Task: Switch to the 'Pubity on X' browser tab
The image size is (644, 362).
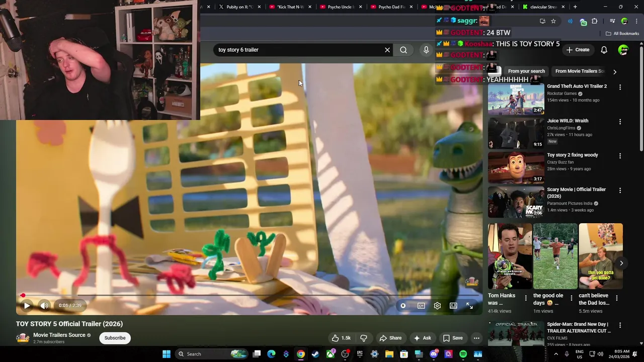Action: click(240, 7)
